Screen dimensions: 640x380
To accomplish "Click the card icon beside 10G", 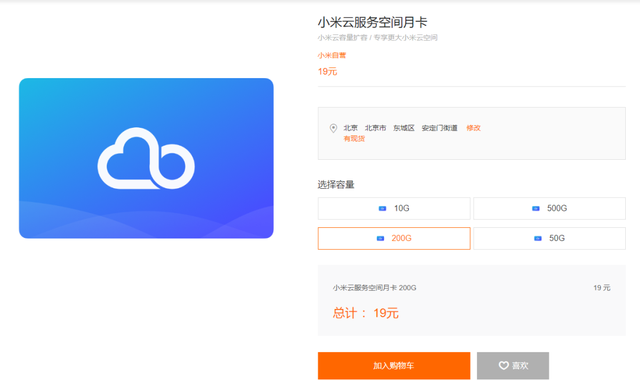I will coord(382,209).
